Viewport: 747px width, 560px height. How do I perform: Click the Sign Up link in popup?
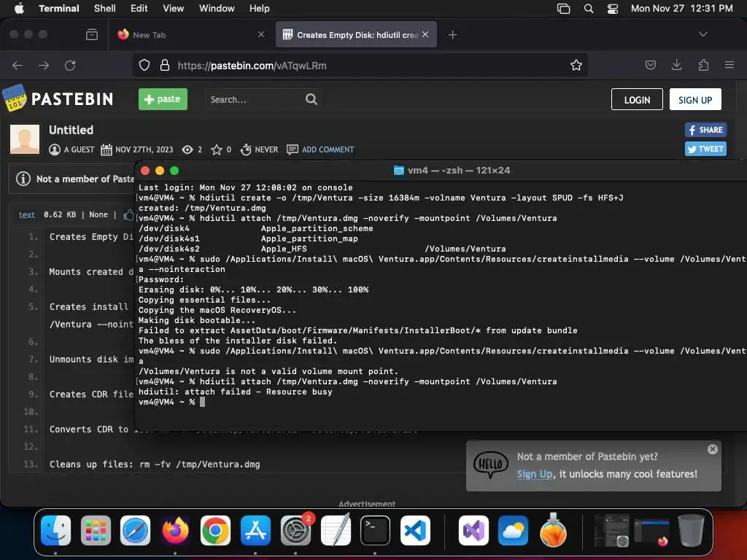click(x=535, y=474)
